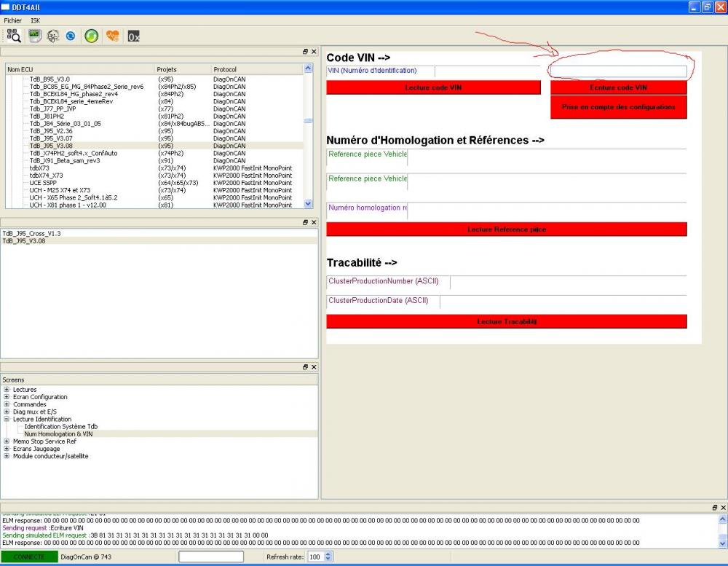Click the VIN write input field

click(x=618, y=71)
